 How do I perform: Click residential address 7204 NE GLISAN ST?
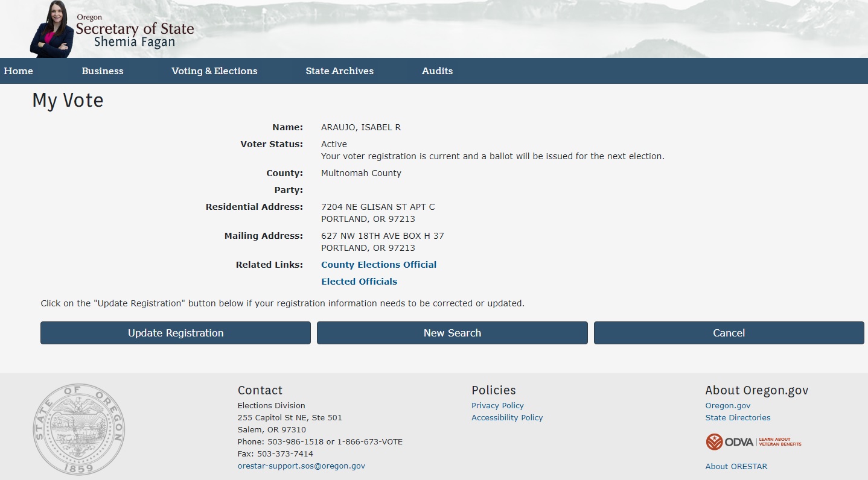click(x=378, y=207)
